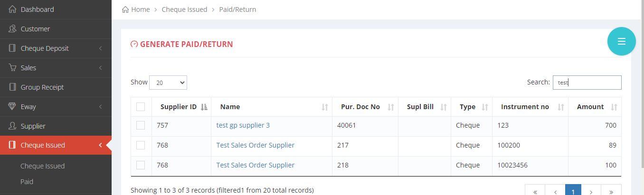Go to Home breadcrumb link
Image resolution: width=644 pixels, height=195 pixels.
click(140, 9)
